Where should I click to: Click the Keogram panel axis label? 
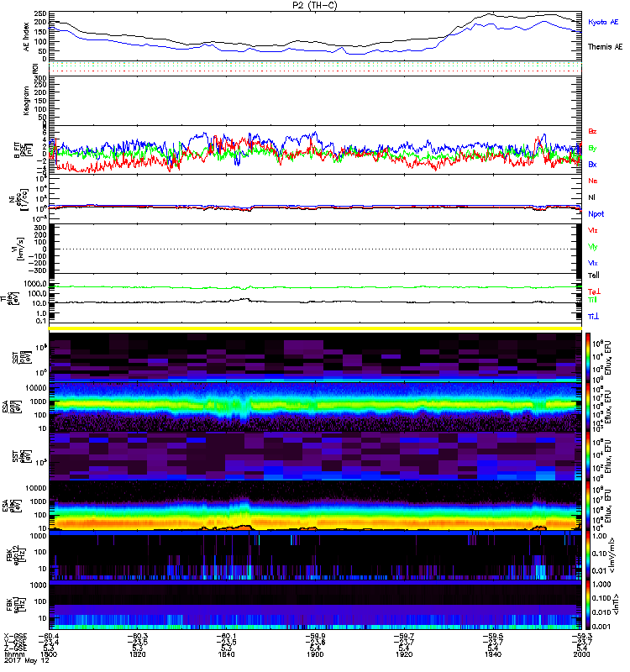[x=27, y=101]
